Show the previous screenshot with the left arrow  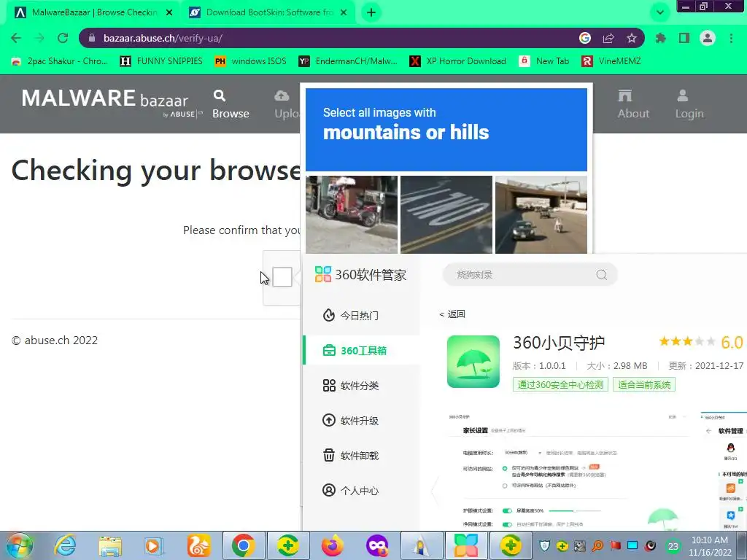(435, 491)
